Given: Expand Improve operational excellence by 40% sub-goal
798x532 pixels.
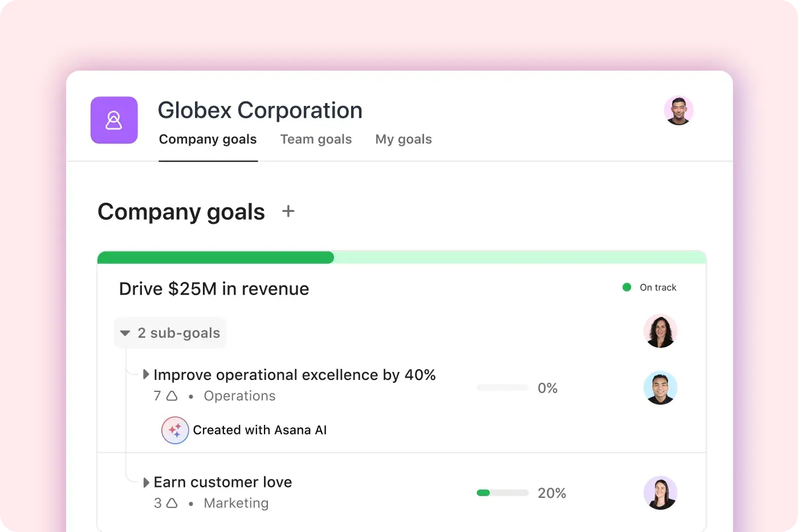Looking at the screenshot, I should click(146, 374).
